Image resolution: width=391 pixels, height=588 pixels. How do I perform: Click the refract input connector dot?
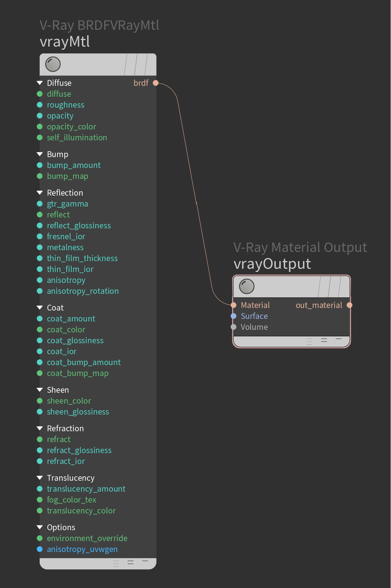pos(40,439)
